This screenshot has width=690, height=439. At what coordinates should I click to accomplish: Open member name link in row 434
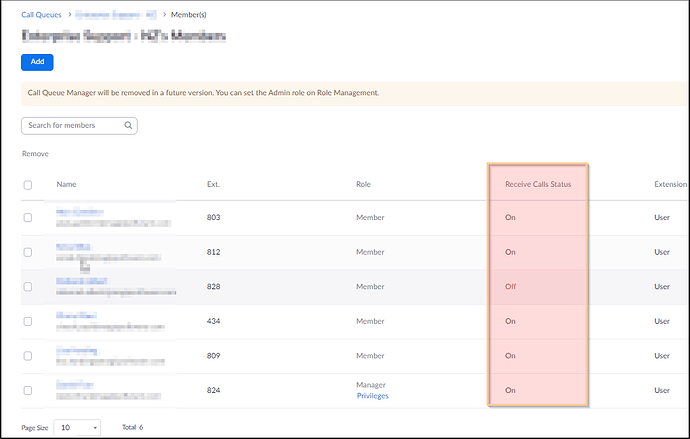[77, 315]
